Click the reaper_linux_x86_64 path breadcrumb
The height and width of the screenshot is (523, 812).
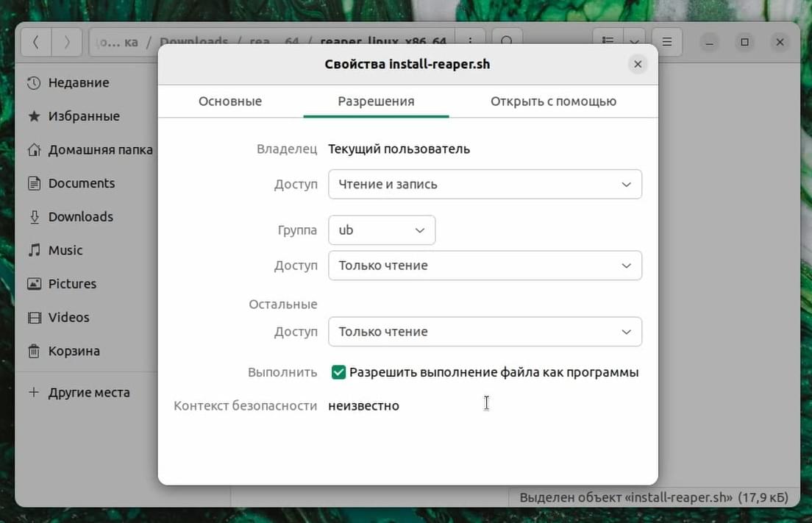click(383, 42)
